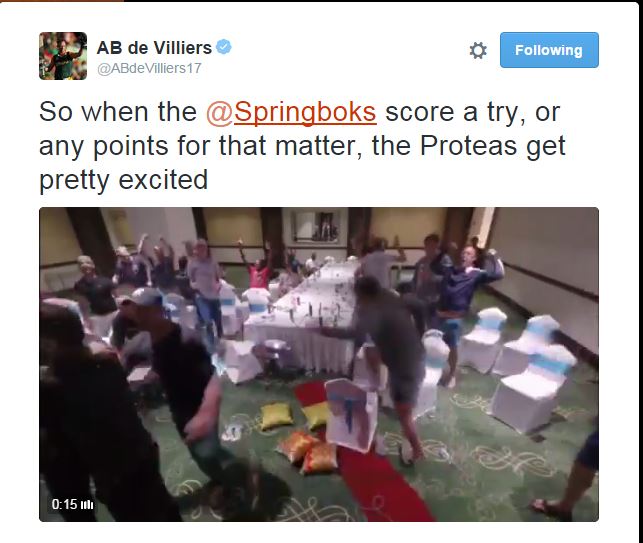Toggle the Following button to unfollow
Viewport: 643px width, 543px height.
pos(549,50)
